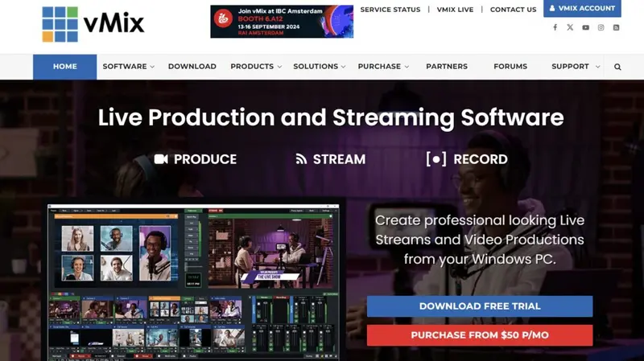Click the Produce camera icon
Viewport: 644px width, 361px height.
click(161, 159)
